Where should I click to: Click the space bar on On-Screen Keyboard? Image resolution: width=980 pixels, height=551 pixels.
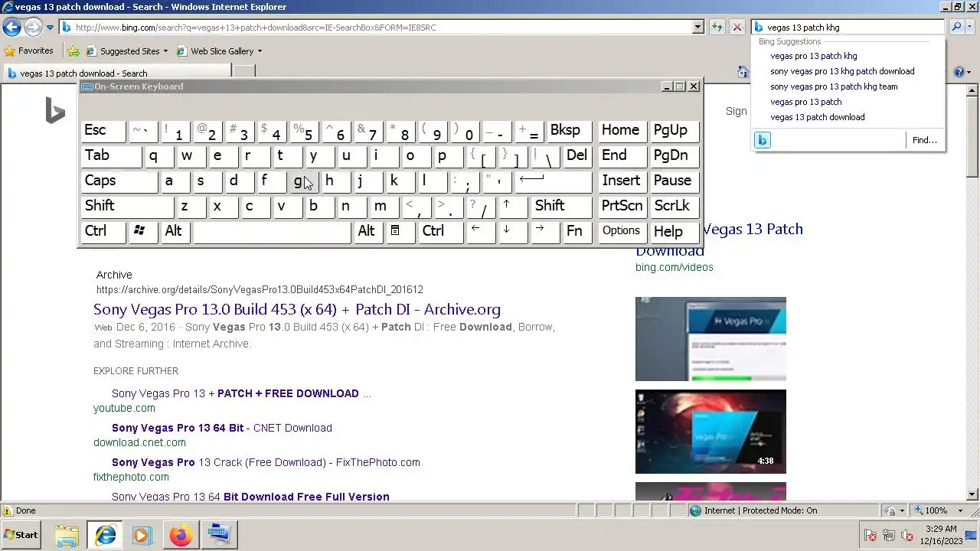point(273,232)
